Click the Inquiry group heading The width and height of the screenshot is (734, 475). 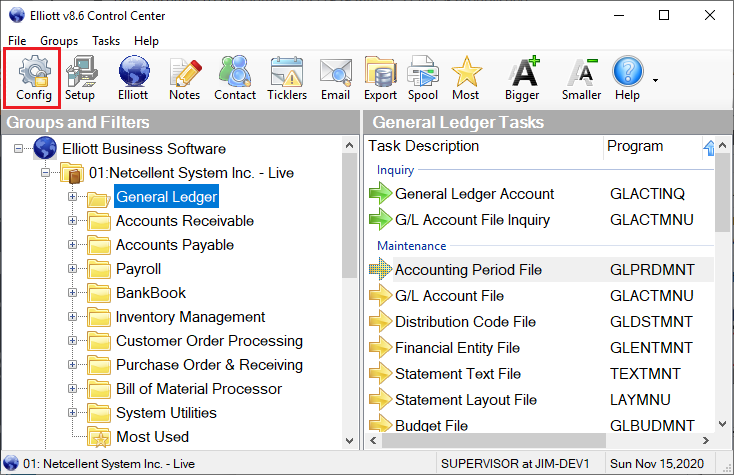[x=395, y=170]
